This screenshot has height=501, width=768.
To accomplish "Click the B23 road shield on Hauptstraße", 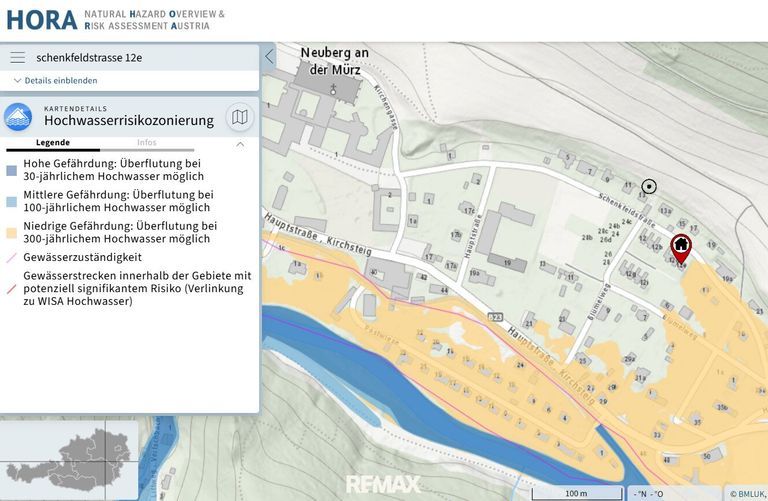I will pos(495,317).
